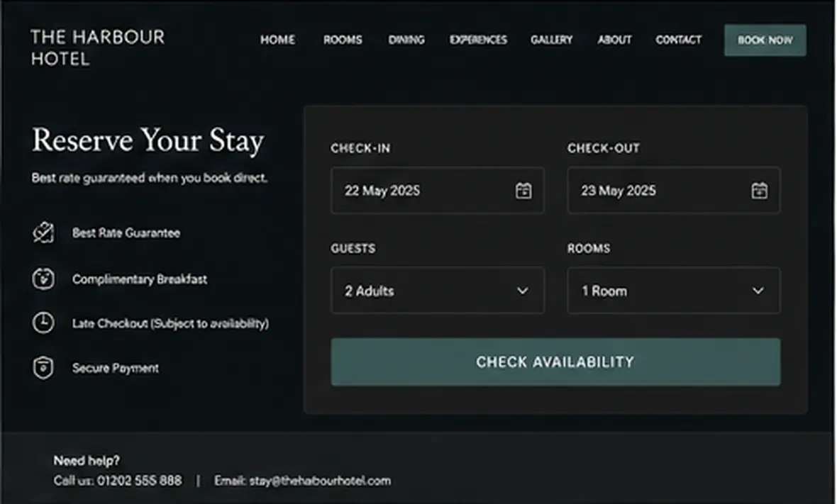Click the Secure Payment shield icon
This screenshot has height=504, width=837.
pos(43,367)
